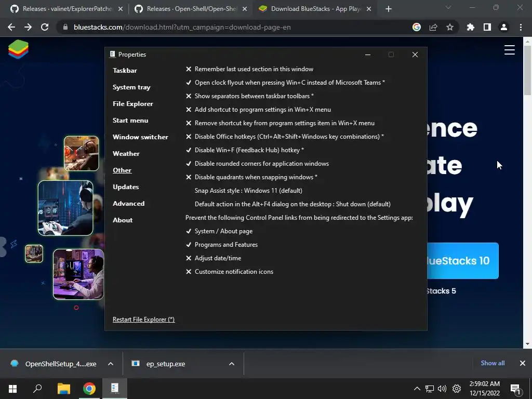The height and width of the screenshot is (399, 532).
Task: Go forward in Chrome
Action: [28, 27]
